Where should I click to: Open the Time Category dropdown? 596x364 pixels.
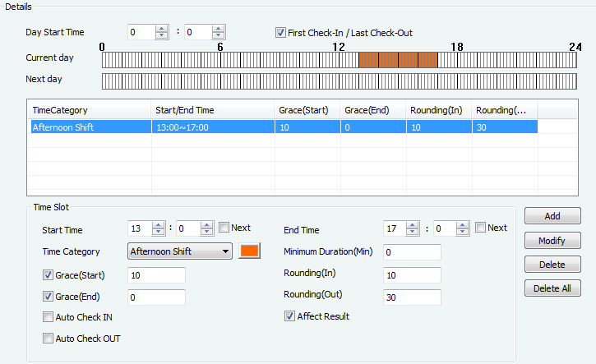(x=180, y=251)
